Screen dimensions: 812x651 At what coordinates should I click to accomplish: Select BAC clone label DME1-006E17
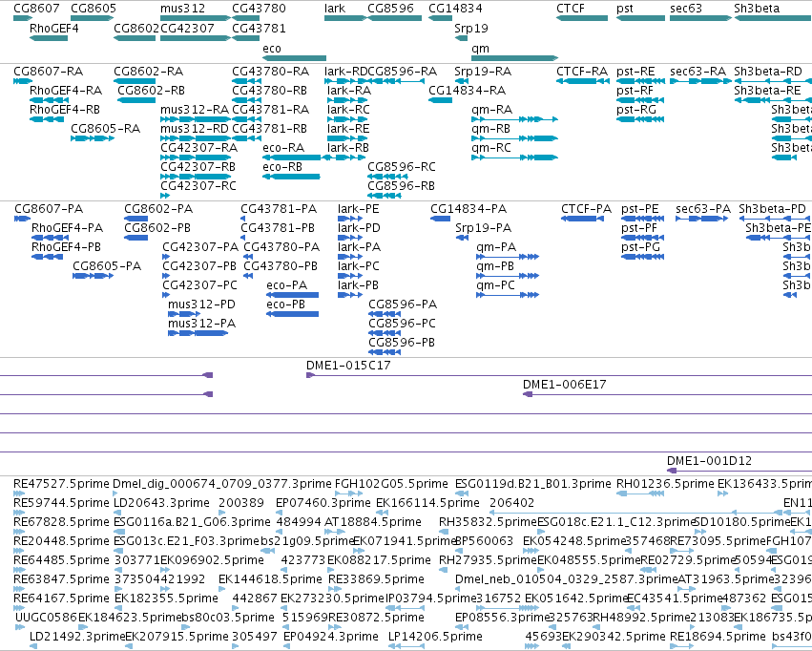(x=565, y=385)
